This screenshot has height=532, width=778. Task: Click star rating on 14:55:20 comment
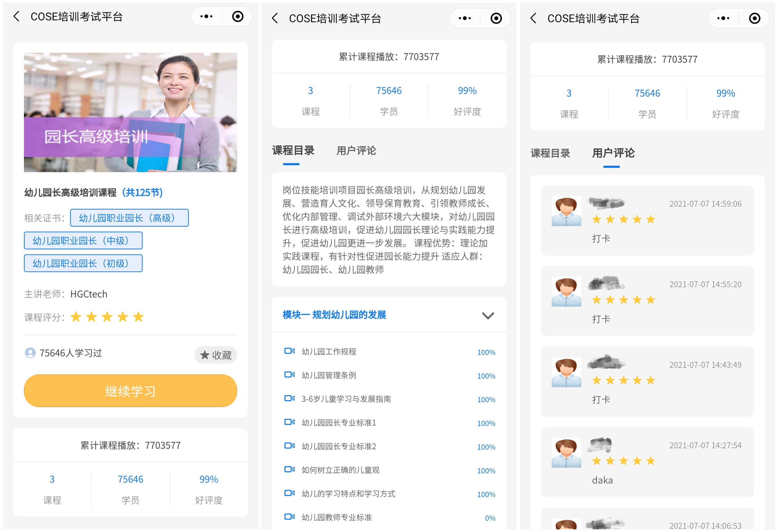(623, 300)
